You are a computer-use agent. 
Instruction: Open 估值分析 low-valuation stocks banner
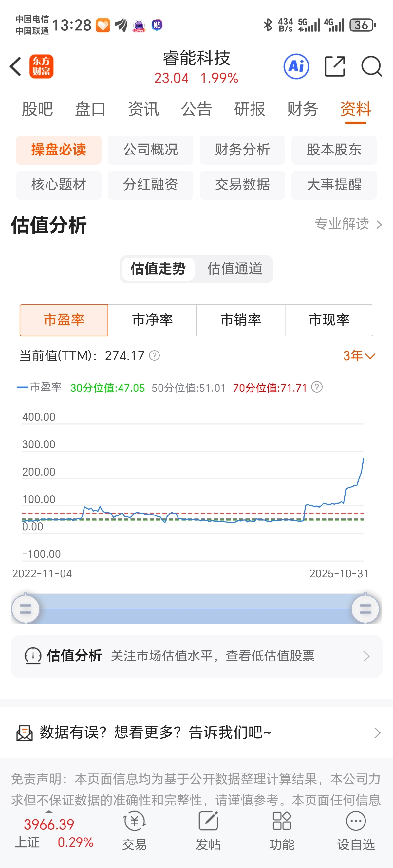[x=196, y=656]
